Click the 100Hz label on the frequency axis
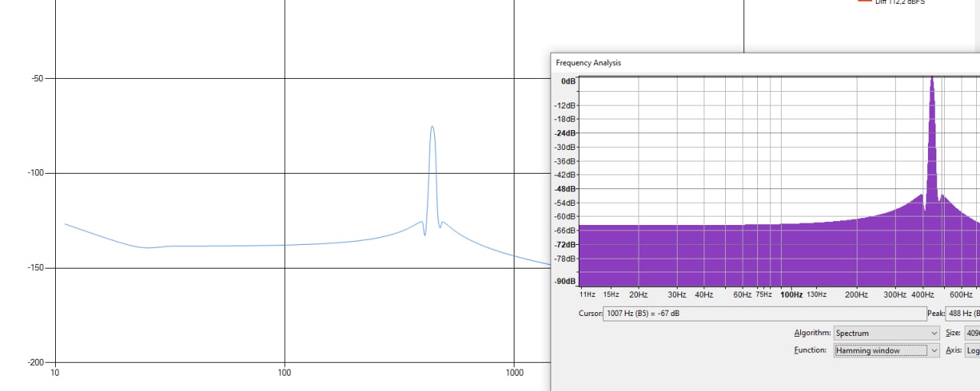Image resolution: width=980 pixels, height=391 pixels. [791, 295]
